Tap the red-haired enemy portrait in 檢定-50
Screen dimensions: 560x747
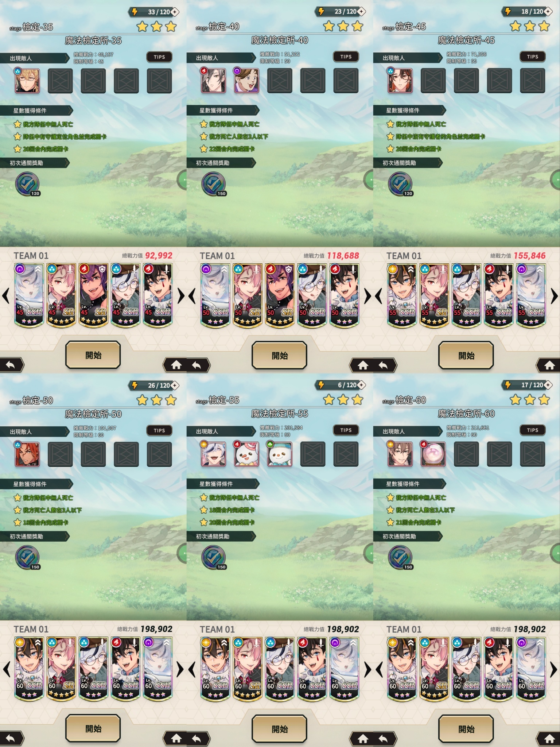(27, 454)
